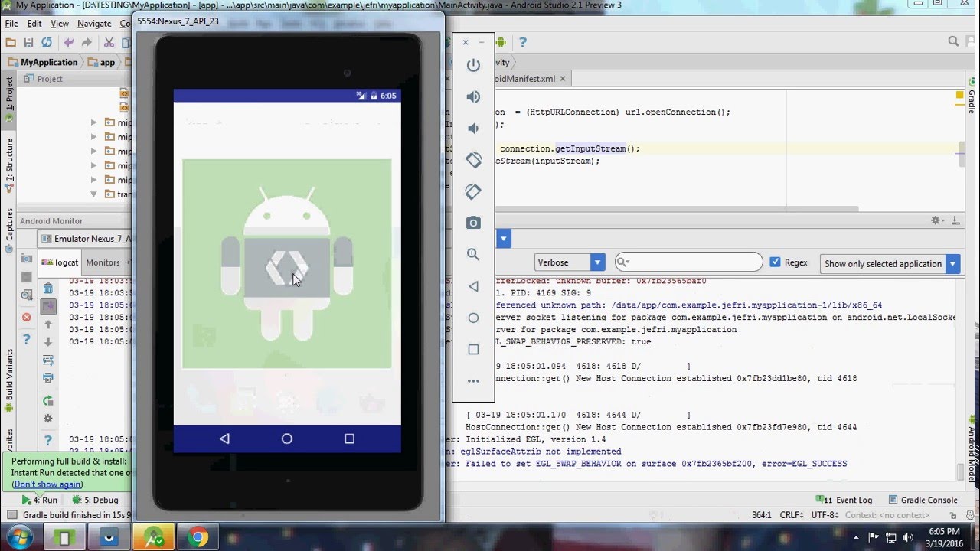Click emulator toolbar Home circle icon

pyautogui.click(x=473, y=318)
